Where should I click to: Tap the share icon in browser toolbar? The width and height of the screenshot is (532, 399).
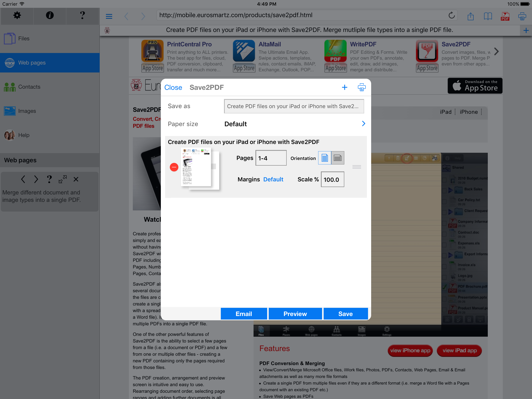470,16
